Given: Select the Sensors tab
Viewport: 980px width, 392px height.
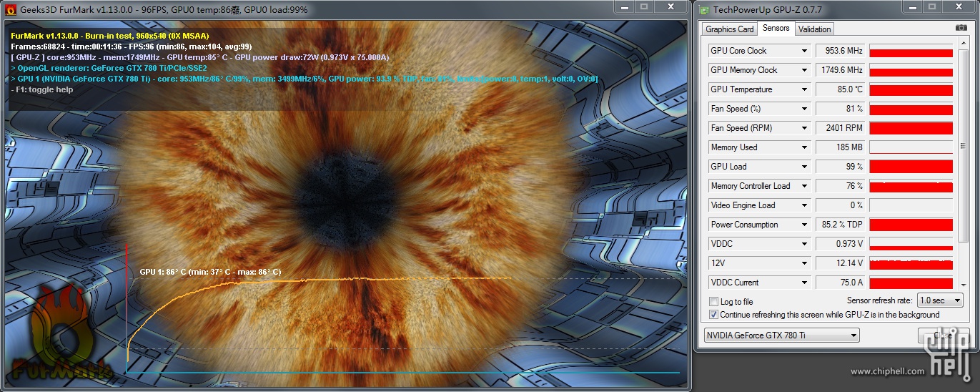Looking at the screenshot, I should coord(776,28).
